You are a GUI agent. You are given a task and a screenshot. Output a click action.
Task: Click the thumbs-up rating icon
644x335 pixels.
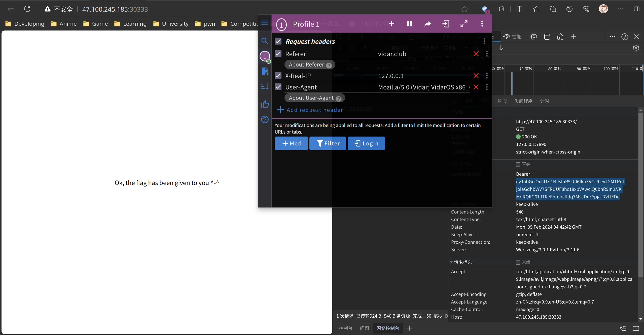click(265, 104)
